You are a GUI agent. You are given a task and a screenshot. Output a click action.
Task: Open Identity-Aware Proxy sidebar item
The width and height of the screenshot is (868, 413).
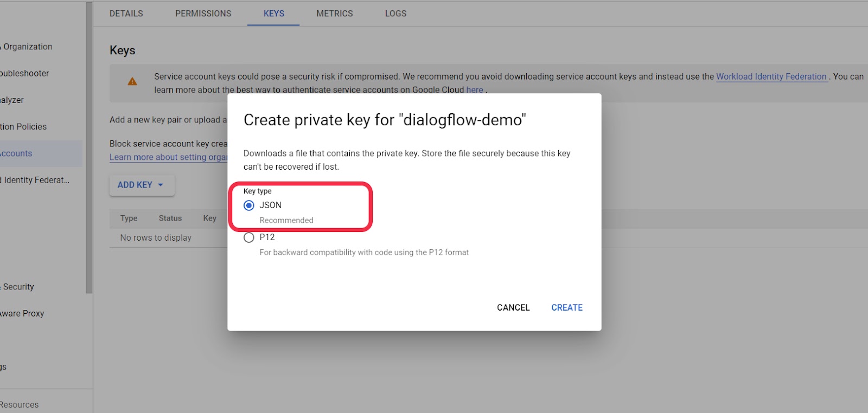click(22, 313)
